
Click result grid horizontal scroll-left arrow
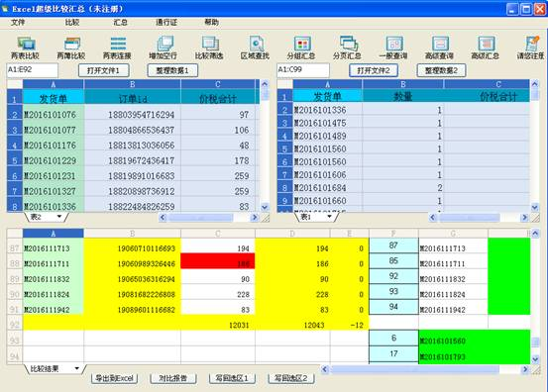(325, 369)
